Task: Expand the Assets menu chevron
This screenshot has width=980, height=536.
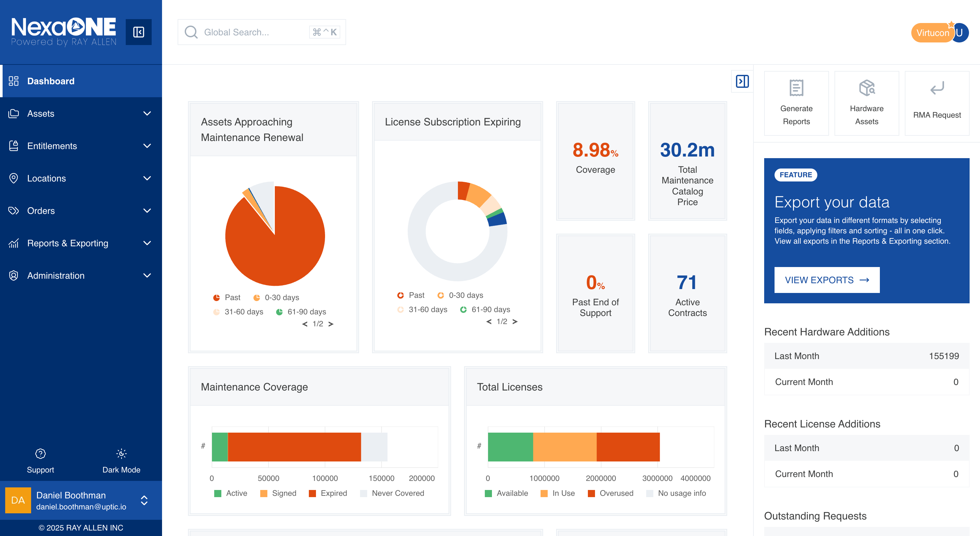Action: click(147, 113)
